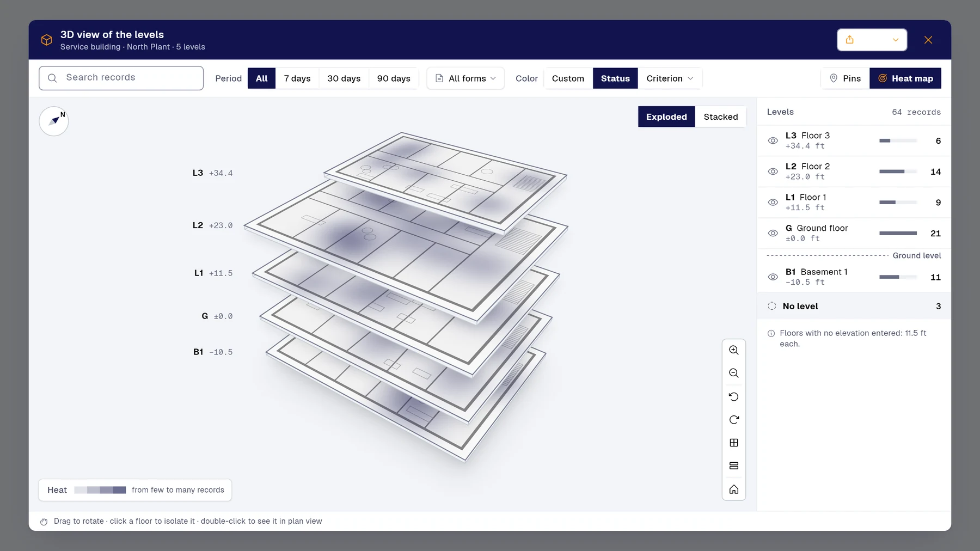
Task: Click the B1 -10.5 label in viewport
Action: tap(213, 352)
